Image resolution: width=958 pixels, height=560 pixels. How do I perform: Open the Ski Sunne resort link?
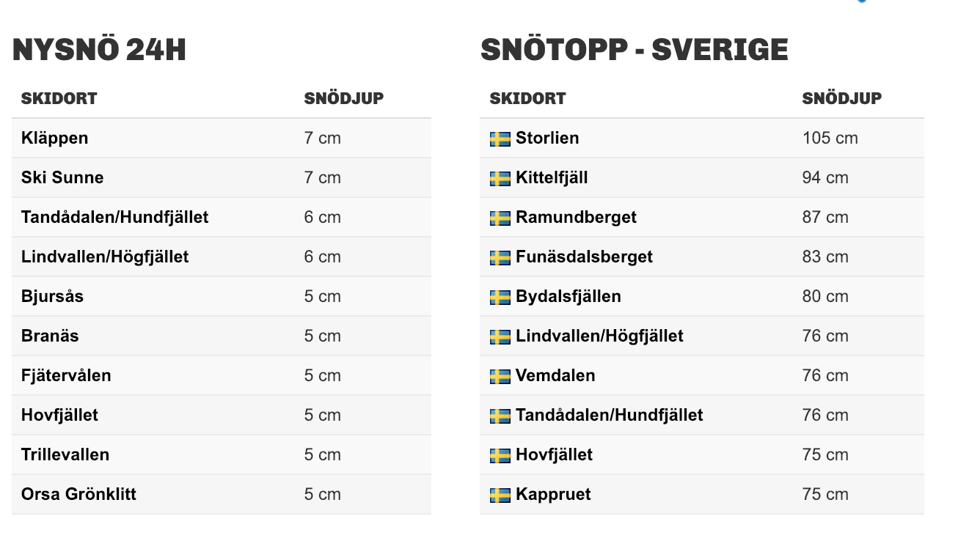click(x=62, y=177)
